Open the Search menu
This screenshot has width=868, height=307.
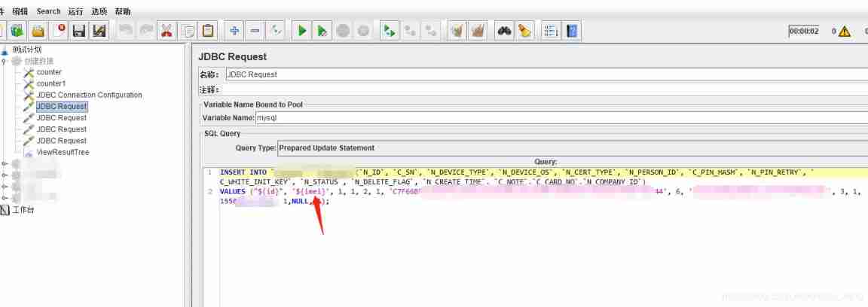coord(48,11)
